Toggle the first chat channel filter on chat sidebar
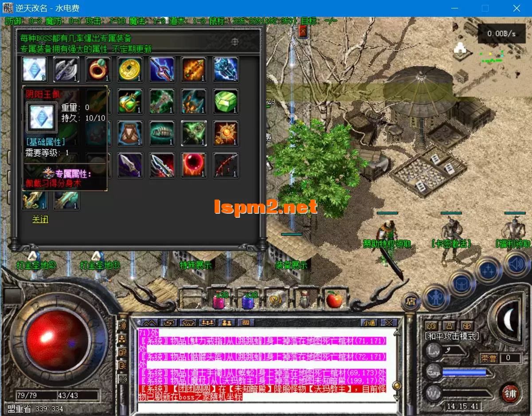This screenshot has width=532, height=416. click(x=123, y=326)
